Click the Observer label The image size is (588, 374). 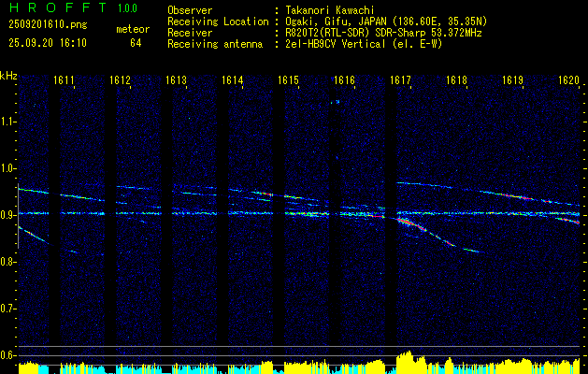[x=190, y=10]
